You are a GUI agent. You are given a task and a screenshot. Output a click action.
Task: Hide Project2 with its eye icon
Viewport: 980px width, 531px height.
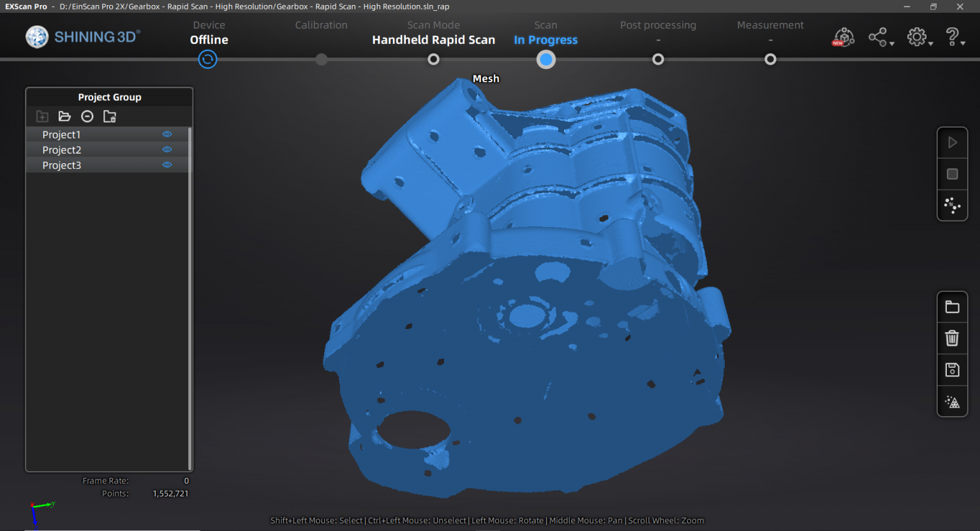point(167,149)
